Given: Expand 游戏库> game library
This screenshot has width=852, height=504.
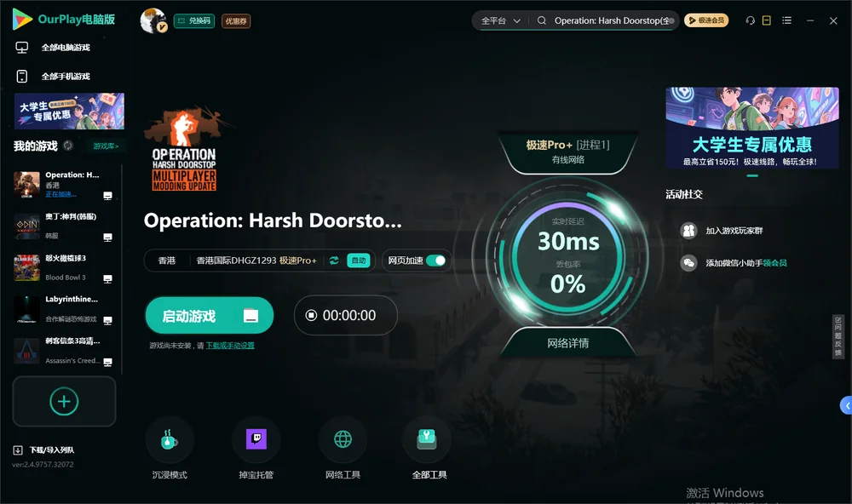Looking at the screenshot, I should (106, 146).
